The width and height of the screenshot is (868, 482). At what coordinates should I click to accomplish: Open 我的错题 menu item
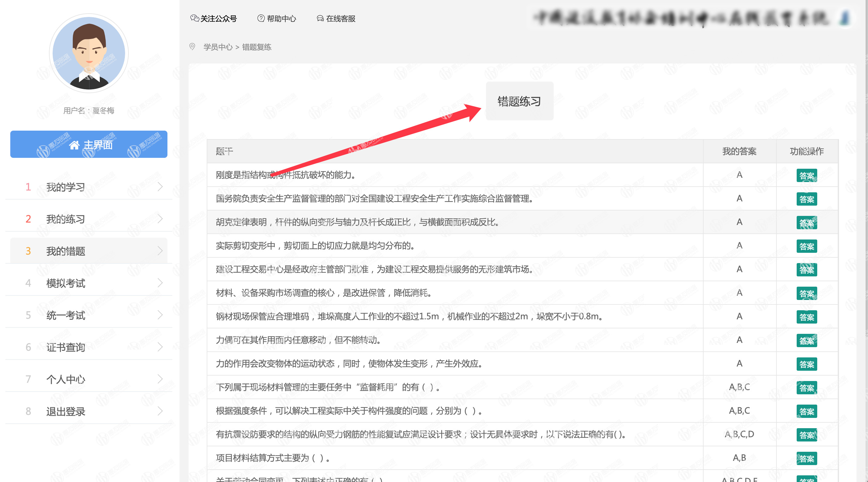point(66,251)
